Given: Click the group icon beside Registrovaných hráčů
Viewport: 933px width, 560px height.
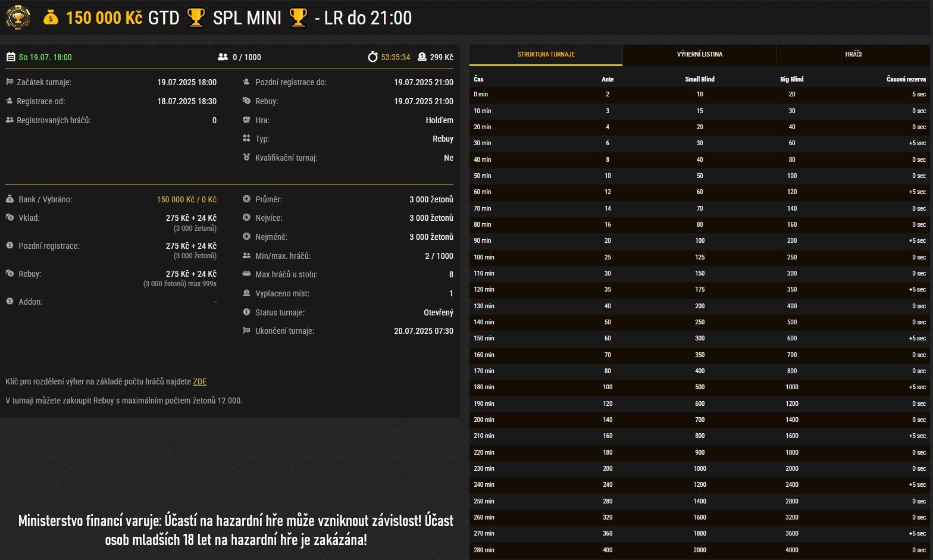Looking at the screenshot, I should pyautogui.click(x=10, y=120).
